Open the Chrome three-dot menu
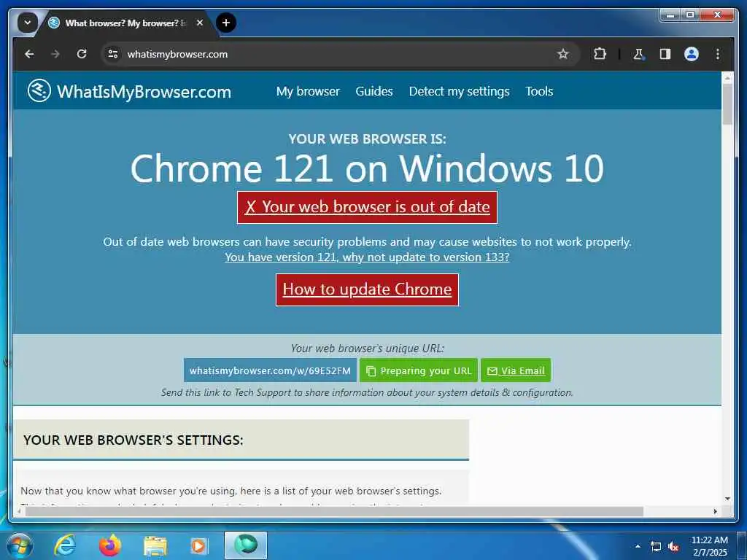The height and width of the screenshot is (560, 747). click(x=718, y=54)
